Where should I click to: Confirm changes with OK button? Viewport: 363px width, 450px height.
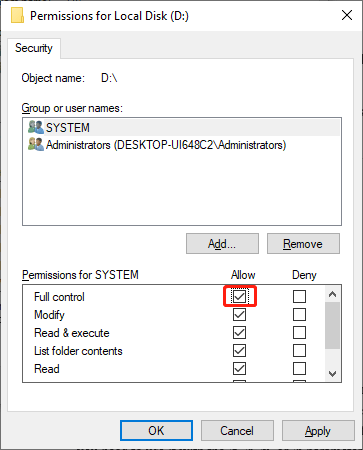156,430
